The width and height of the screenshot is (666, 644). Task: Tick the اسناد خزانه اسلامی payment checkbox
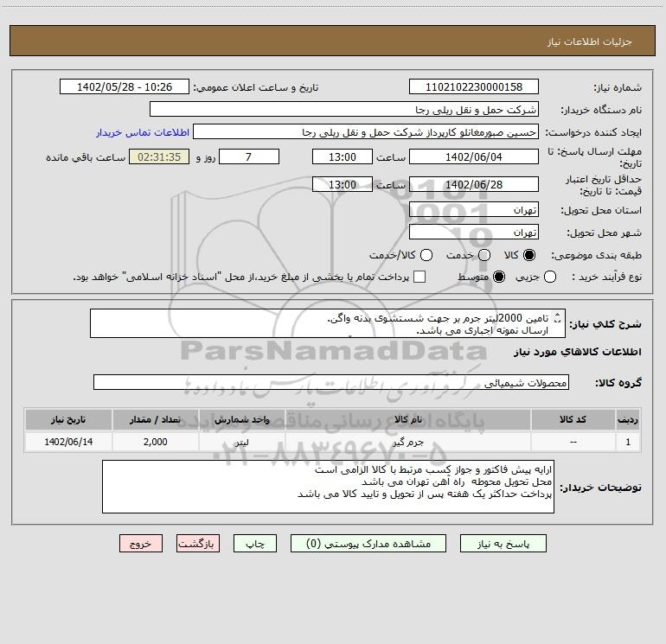pyautogui.click(x=419, y=277)
